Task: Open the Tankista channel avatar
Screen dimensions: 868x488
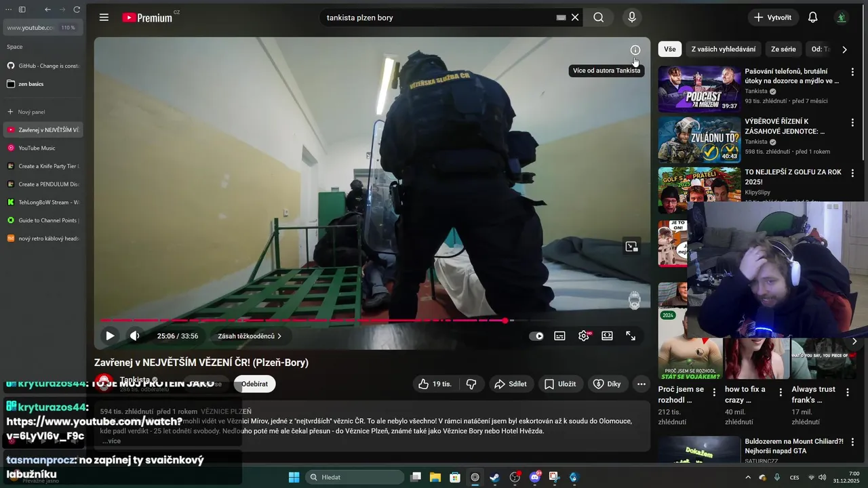Action: point(104,384)
